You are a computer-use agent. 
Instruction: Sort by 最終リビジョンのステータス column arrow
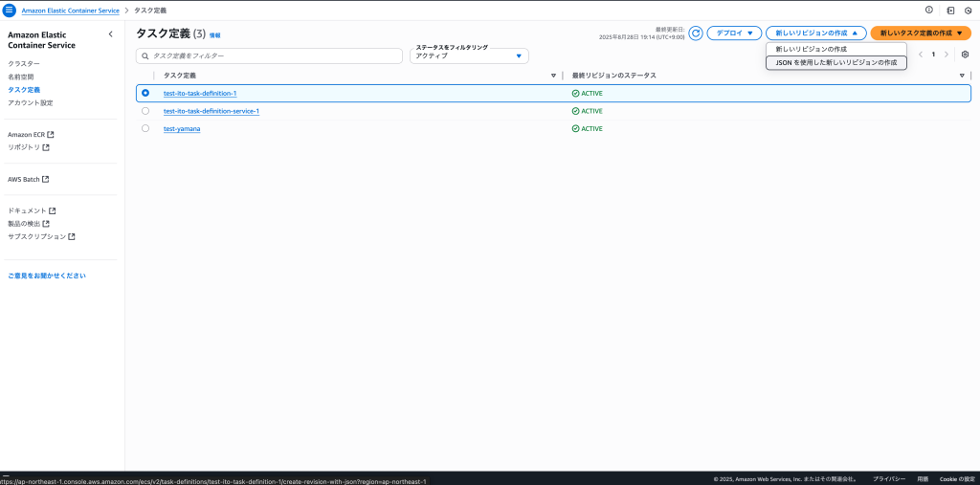point(962,76)
